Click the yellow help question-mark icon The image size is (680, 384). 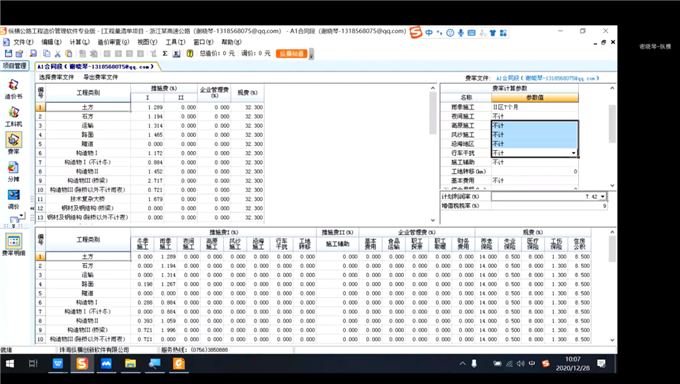pos(190,53)
